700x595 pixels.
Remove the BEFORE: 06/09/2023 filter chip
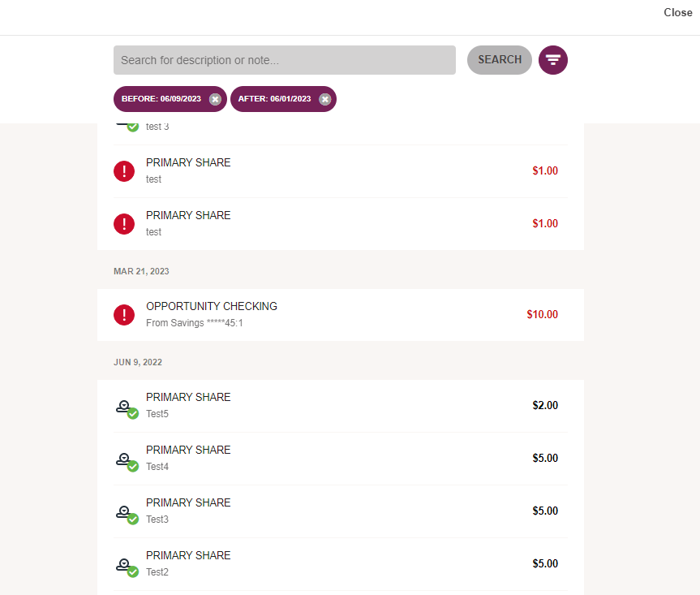pos(215,99)
